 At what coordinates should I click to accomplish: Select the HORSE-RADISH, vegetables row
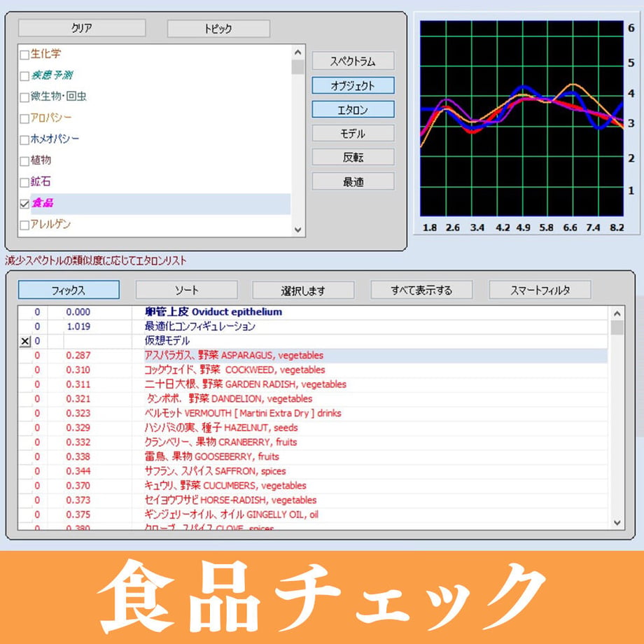(x=313, y=500)
